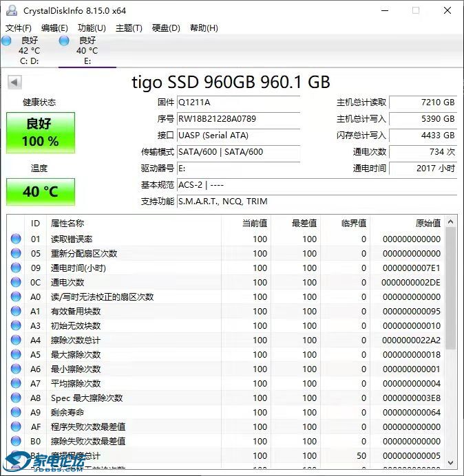This screenshot has width=464, height=476.
Task: Click the 当前值 column header
Action: click(246, 224)
